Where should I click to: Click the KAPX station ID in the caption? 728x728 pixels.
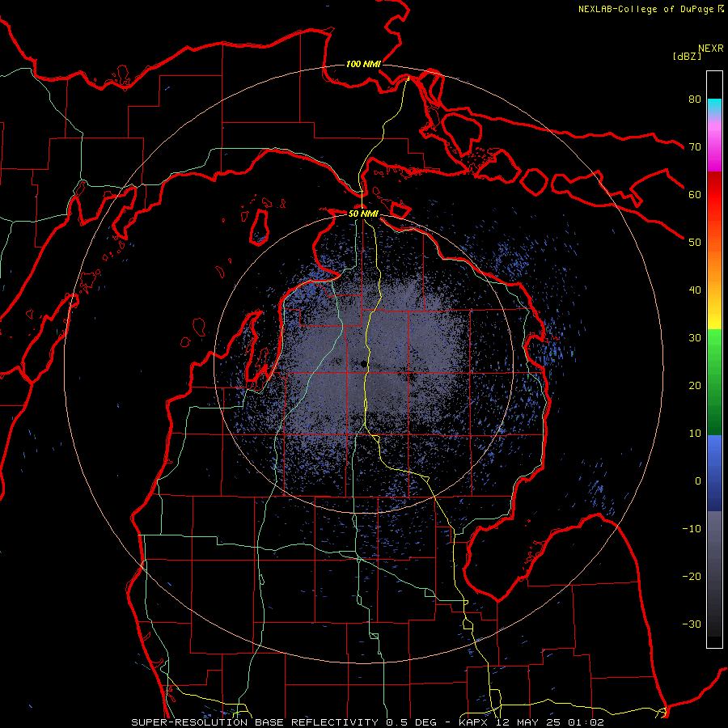point(475,722)
